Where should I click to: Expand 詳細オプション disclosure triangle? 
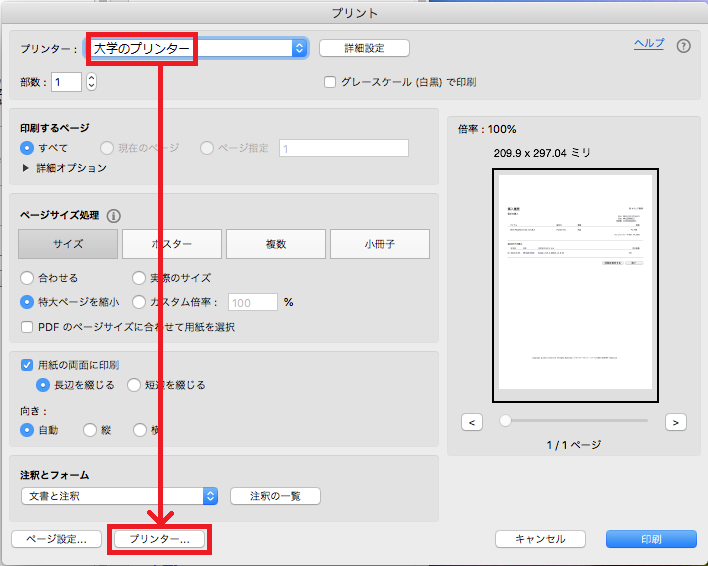click(x=26, y=169)
